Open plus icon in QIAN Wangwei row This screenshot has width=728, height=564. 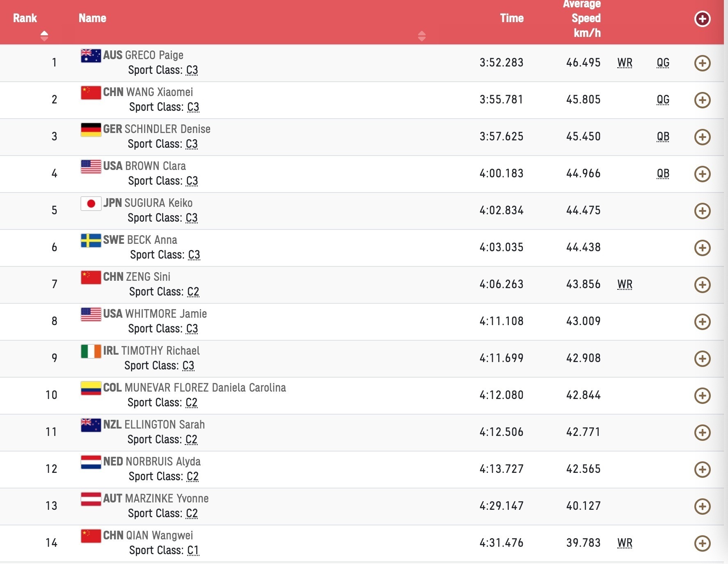click(x=702, y=543)
